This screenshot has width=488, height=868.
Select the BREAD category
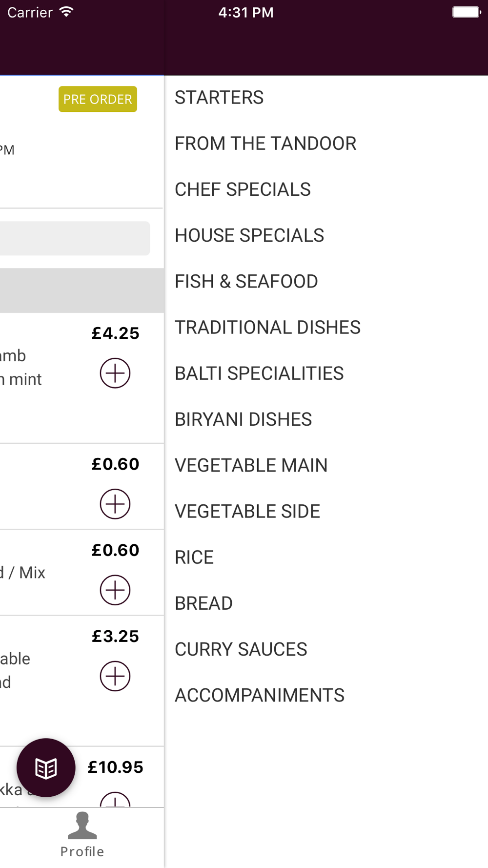pyautogui.click(x=203, y=603)
